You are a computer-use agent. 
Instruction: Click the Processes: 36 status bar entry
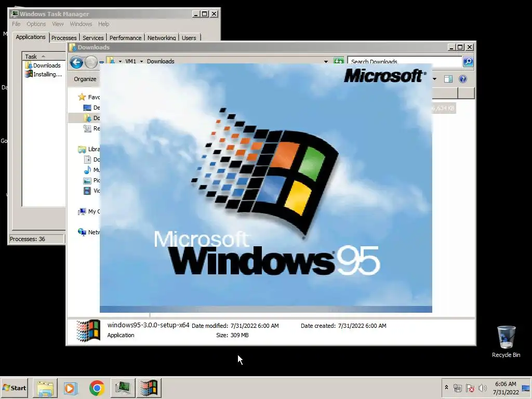pos(36,239)
